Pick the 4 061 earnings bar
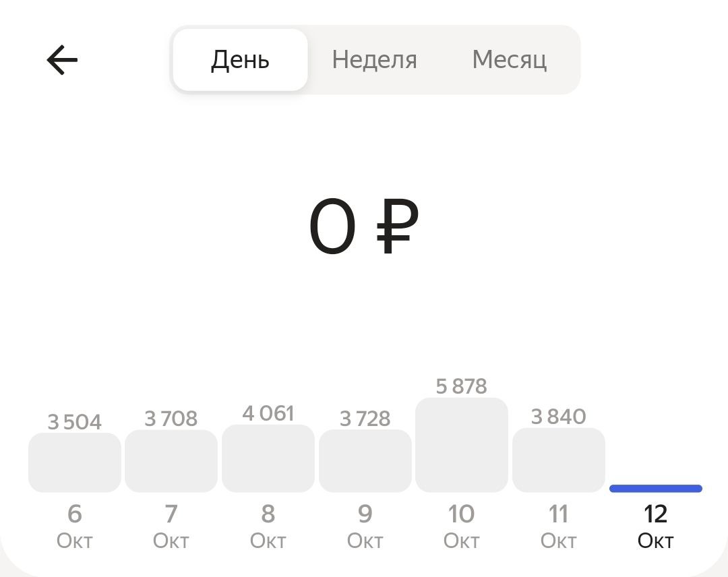The width and height of the screenshot is (728, 577). 268,458
